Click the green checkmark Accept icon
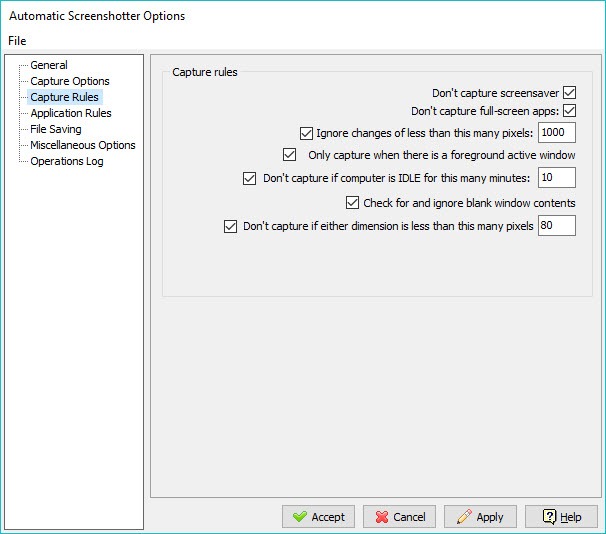This screenshot has width=606, height=534. [300, 517]
